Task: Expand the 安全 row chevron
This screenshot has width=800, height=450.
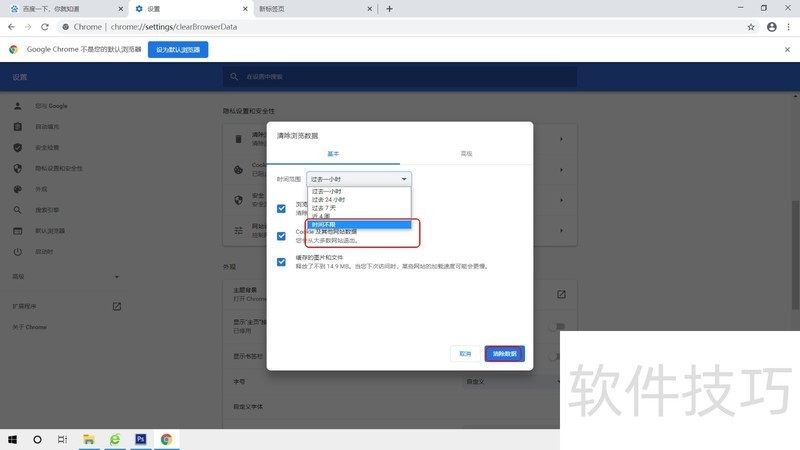Action: tap(561, 200)
